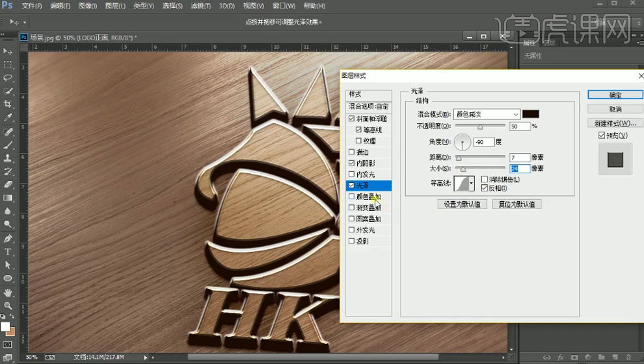Select the Gradient tool
644x364 pixels.
click(7, 198)
